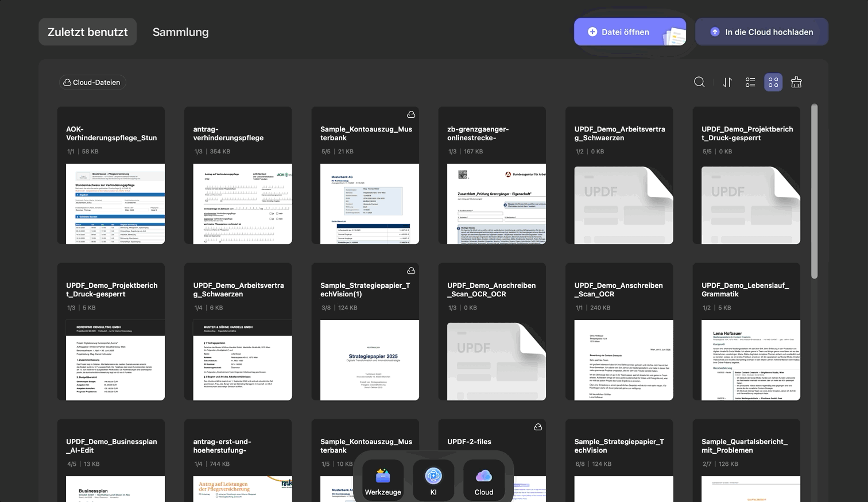The image size is (868, 502).
Task: Click cloud icon on Sample_Strategiepapier_TechVision(1) card
Action: point(411,271)
